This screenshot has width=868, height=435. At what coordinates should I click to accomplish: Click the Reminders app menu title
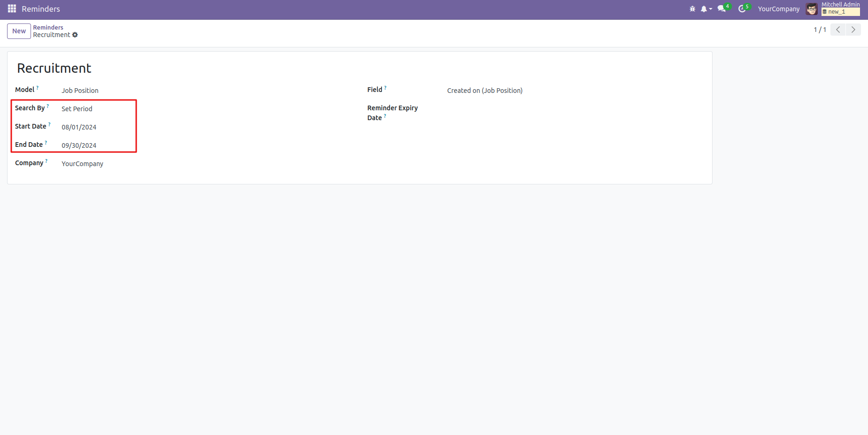[41, 9]
